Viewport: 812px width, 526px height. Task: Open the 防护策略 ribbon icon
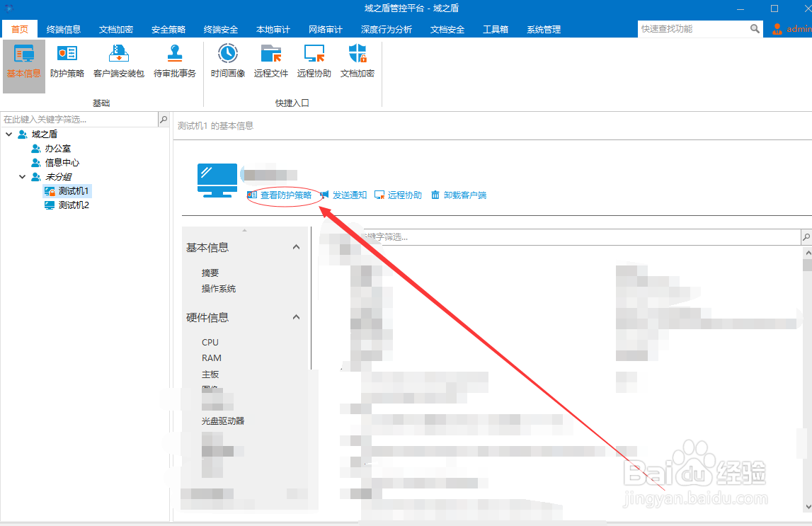pyautogui.click(x=67, y=62)
